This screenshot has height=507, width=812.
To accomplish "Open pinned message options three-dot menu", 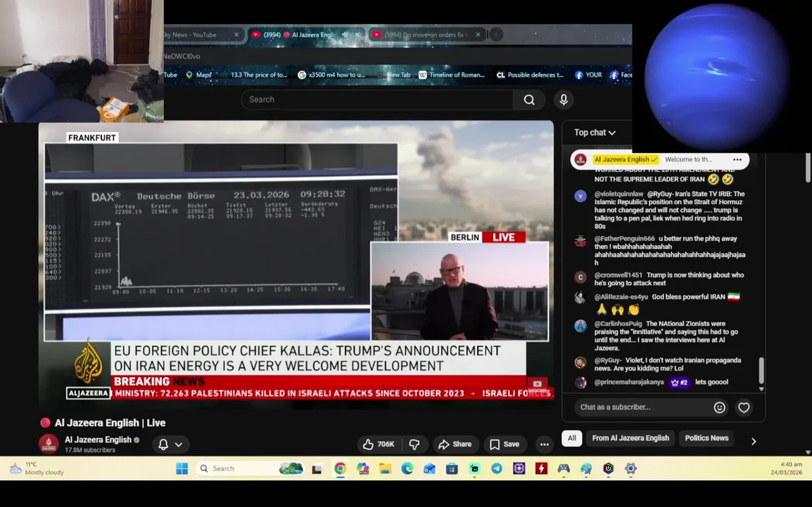I will click(x=737, y=160).
